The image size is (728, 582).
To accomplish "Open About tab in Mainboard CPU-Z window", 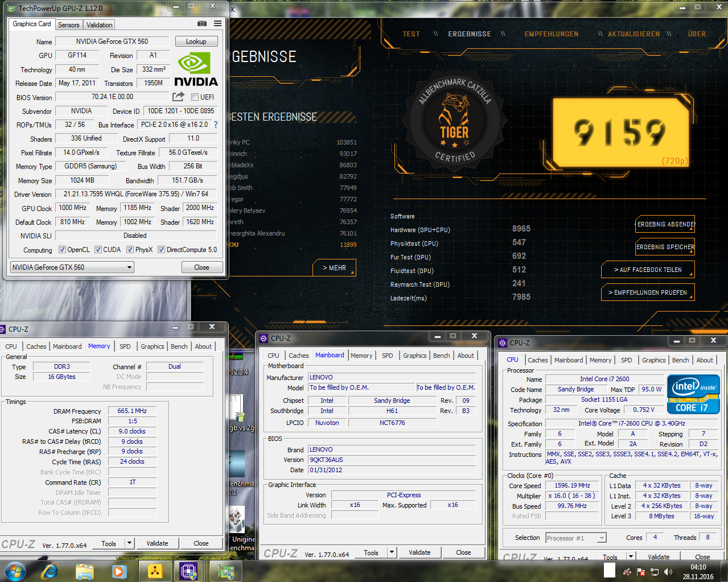I will pyautogui.click(x=466, y=356).
